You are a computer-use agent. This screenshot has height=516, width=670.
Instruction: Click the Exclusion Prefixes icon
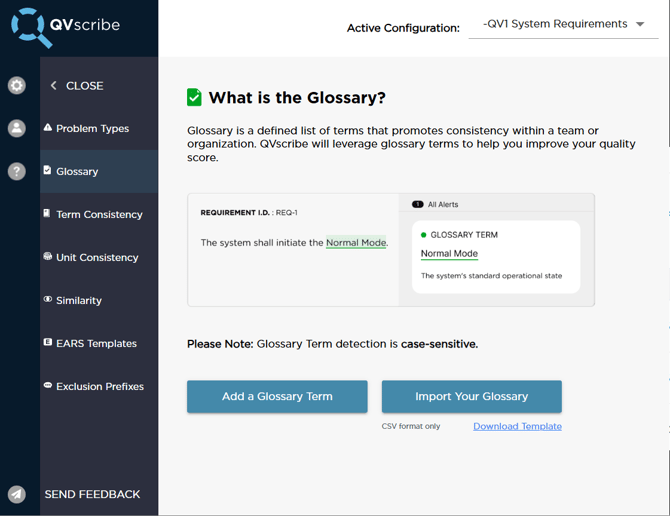click(48, 386)
